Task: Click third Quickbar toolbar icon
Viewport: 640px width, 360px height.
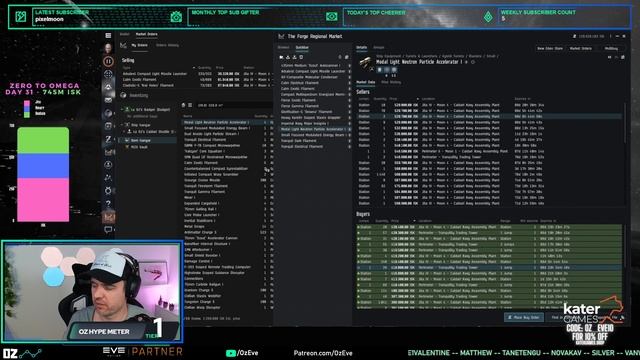Action: coord(294,57)
